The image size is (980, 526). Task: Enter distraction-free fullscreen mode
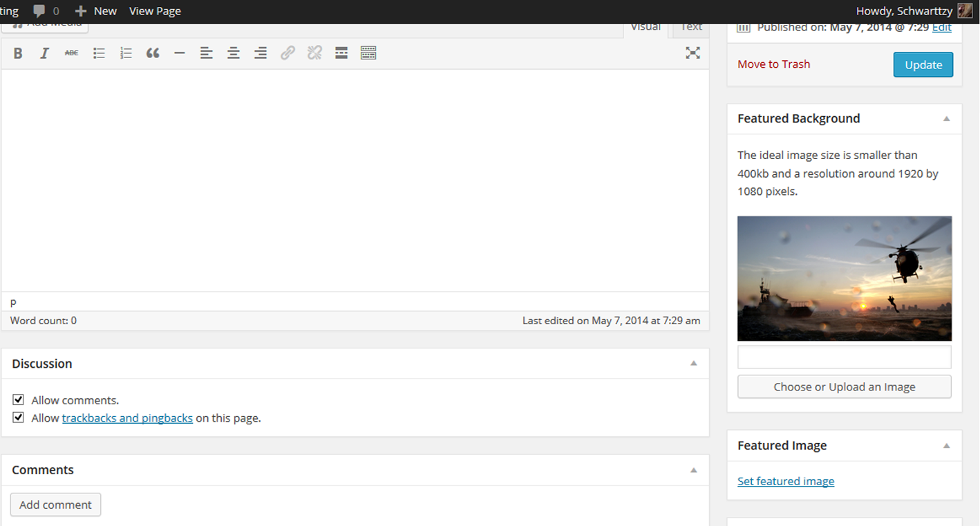[x=692, y=53]
